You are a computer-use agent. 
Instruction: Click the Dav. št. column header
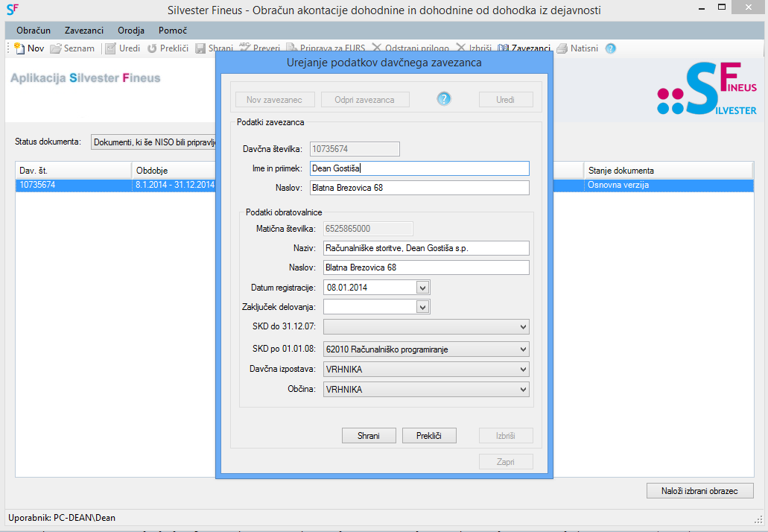[x=74, y=171]
